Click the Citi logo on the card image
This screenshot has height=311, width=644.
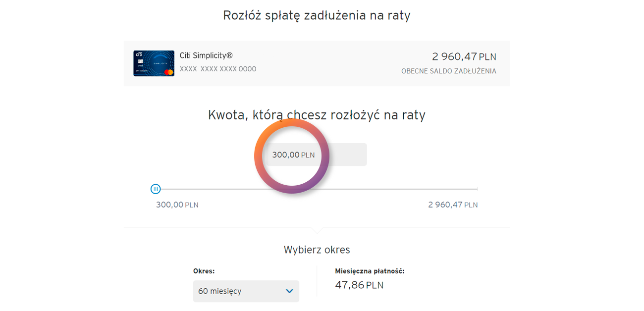tap(139, 54)
